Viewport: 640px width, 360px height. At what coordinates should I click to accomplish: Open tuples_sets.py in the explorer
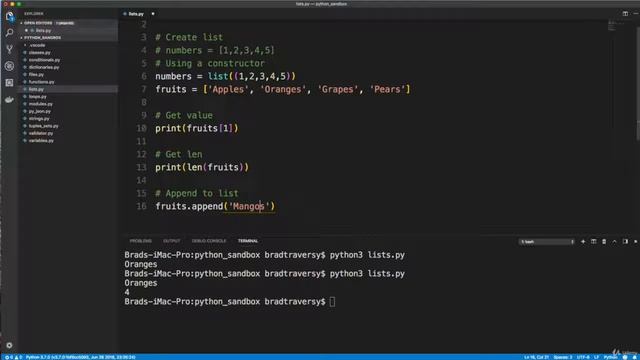pyautogui.click(x=43, y=126)
